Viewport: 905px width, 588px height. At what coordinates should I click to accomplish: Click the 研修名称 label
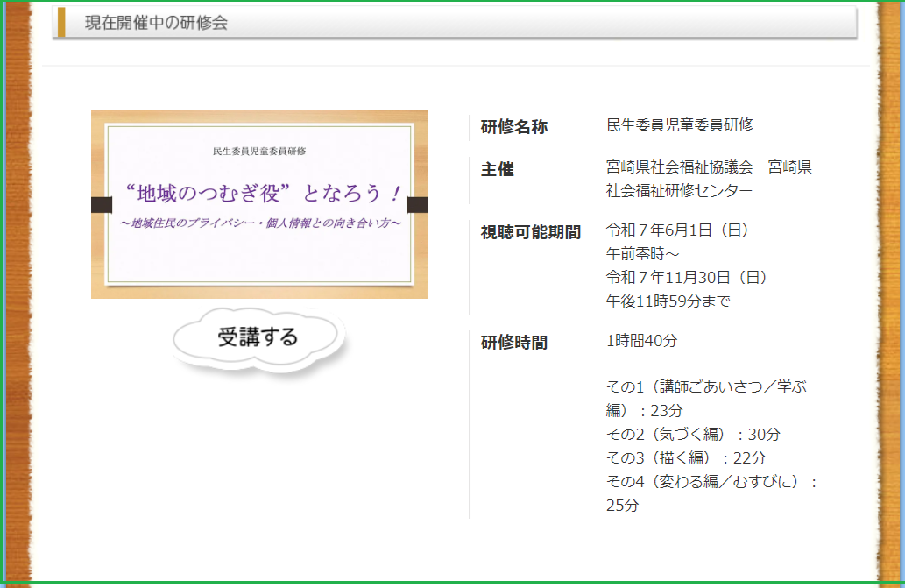coord(513,127)
